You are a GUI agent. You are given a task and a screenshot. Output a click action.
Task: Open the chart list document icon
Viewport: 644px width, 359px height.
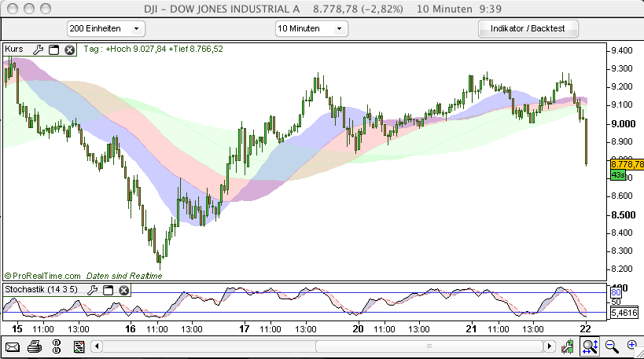[x=79, y=347]
